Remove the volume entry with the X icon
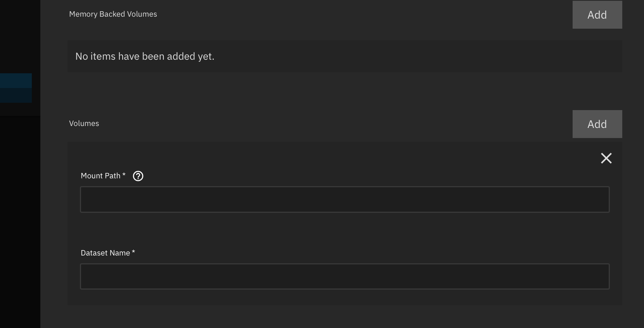The width and height of the screenshot is (644, 328). pyautogui.click(x=606, y=158)
